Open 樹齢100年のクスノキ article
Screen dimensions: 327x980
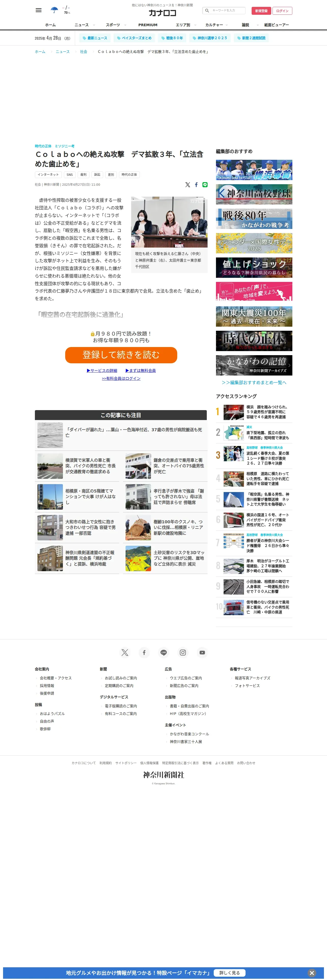[x=166, y=528]
